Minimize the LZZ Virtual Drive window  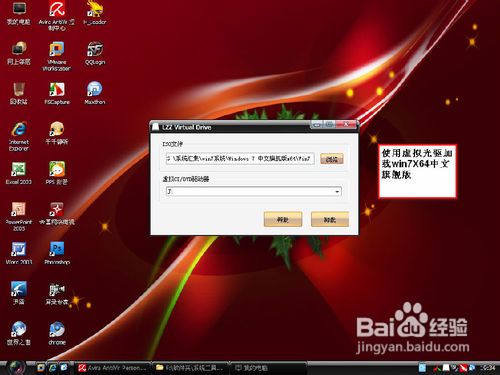coord(317,125)
